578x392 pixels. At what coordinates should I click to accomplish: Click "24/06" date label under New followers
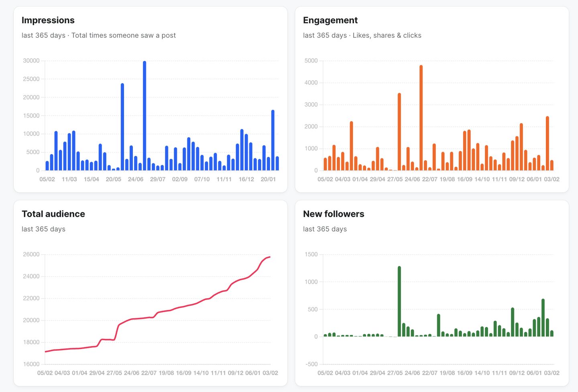point(412,373)
